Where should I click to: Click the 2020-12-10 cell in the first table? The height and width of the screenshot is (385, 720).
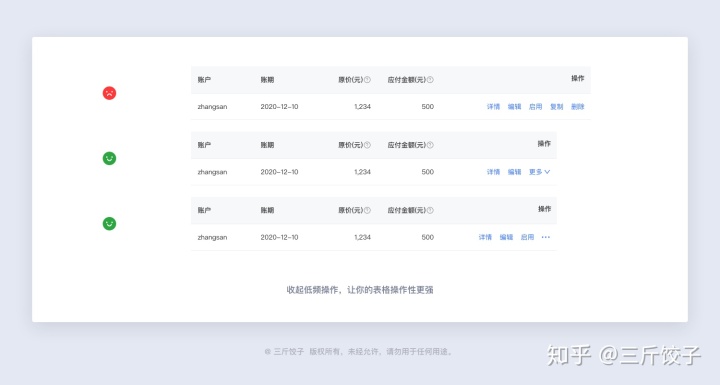(279, 107)
